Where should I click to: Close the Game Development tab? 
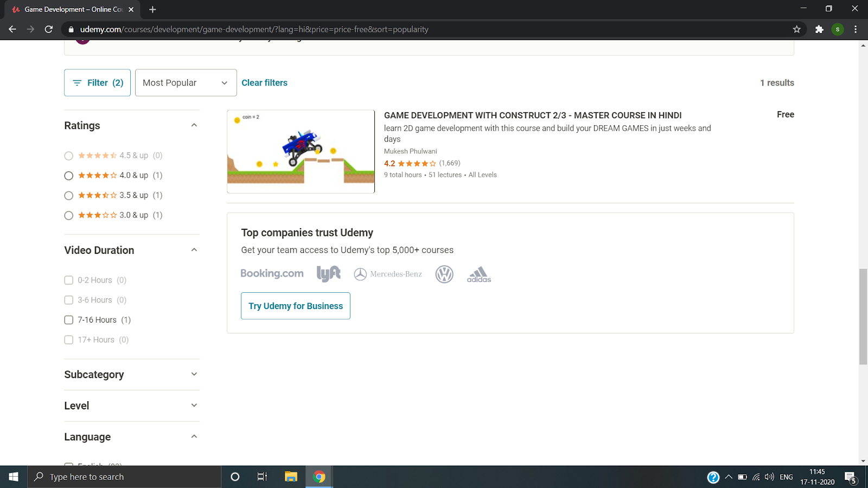pos(131,9)
